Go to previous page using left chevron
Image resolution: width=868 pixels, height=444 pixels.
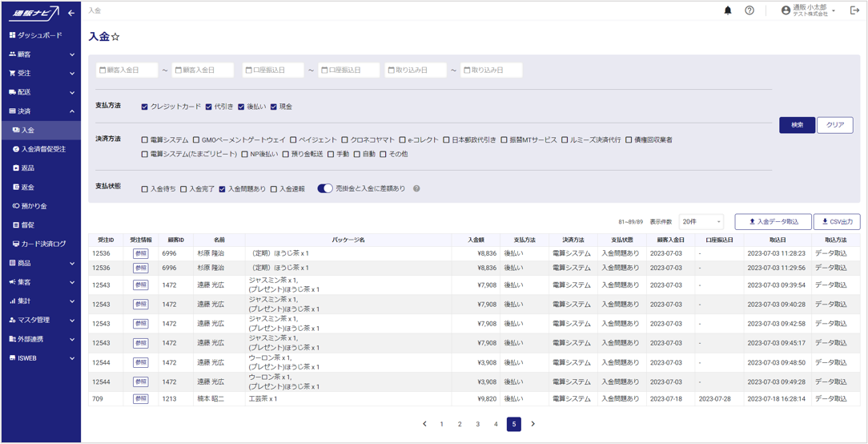424,424
